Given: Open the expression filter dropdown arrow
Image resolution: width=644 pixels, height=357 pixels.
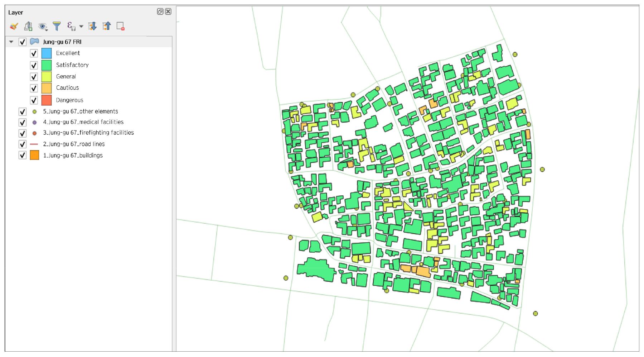Looking at the screenshot, I should (81, 27).
